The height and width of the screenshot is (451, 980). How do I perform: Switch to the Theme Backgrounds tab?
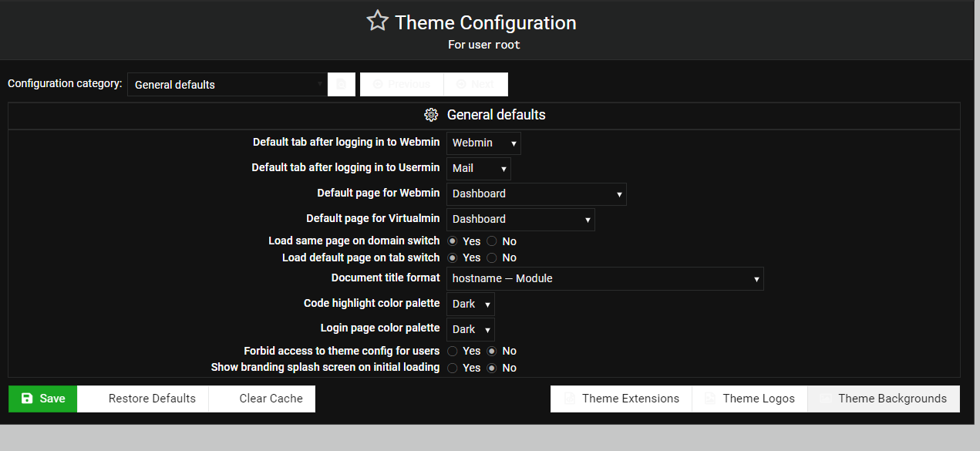(884, 399)
